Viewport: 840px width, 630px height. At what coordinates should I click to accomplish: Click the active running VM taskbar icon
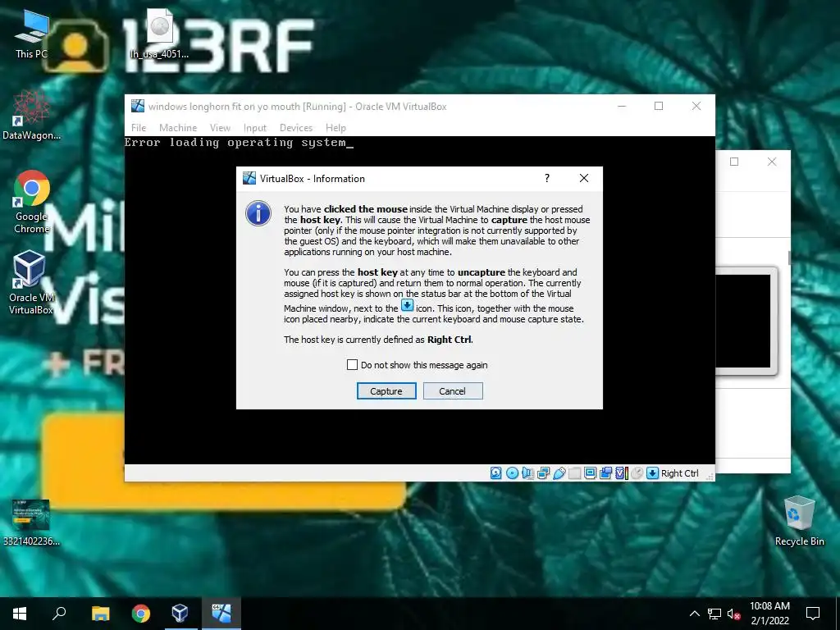[x=221, y=614]
